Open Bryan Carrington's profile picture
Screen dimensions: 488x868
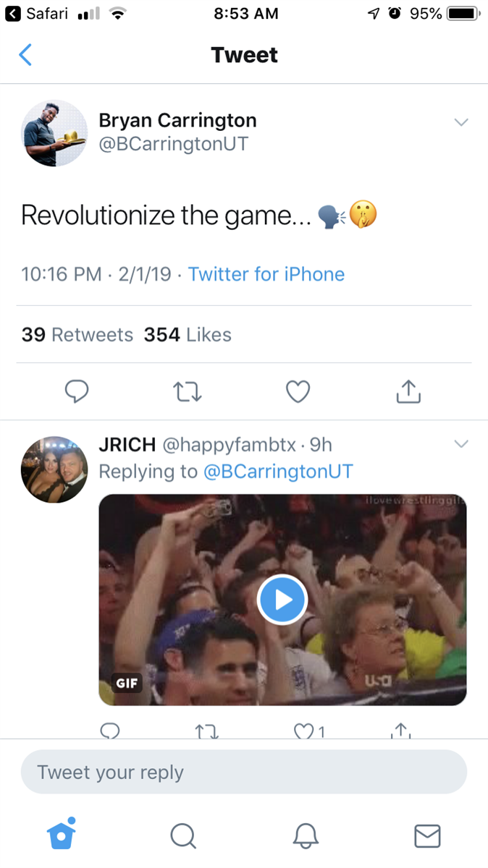pos(55,133)
